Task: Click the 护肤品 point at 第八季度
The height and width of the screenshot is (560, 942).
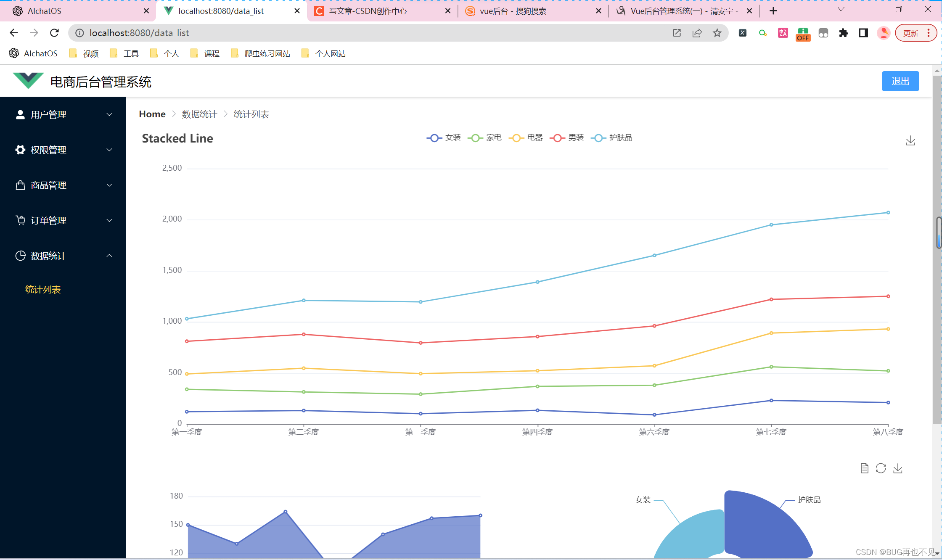Action: pyautogui.click(x=888, y=212)
